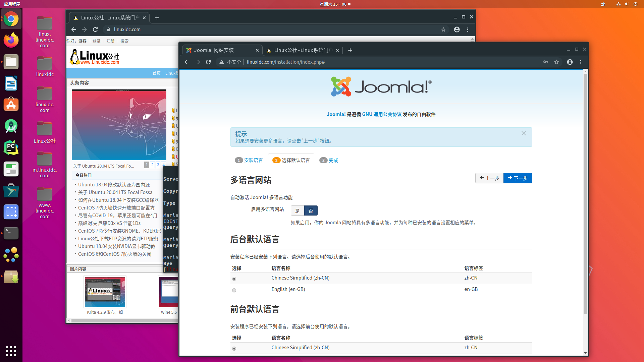Open the linux.linuxidc.com desktop folder
This screenshot has width=644, height=362.
(x=45, y=32)
